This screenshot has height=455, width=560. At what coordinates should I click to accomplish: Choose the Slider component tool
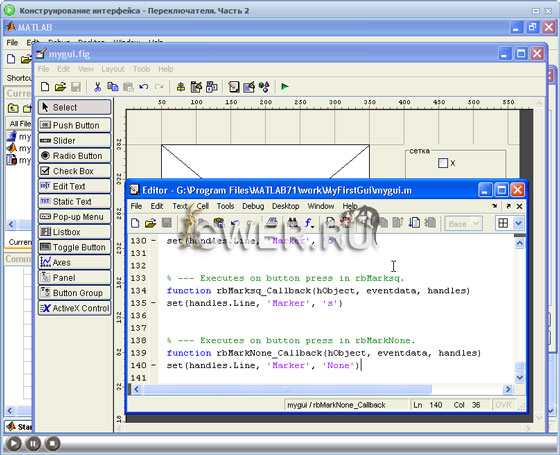pyautogui.click(x=75, y=141)
